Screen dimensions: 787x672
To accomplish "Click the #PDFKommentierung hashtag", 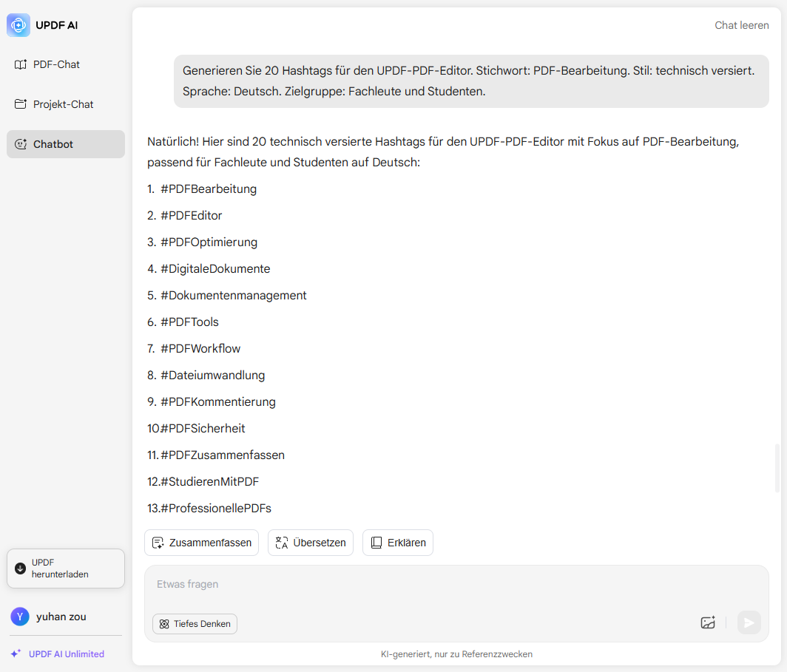I will (217, 401).
